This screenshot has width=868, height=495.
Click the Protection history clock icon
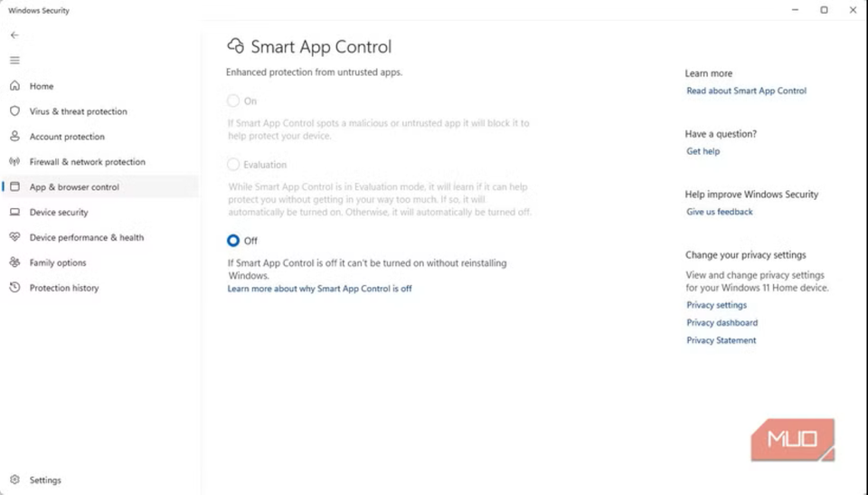(x=14, y=288)
